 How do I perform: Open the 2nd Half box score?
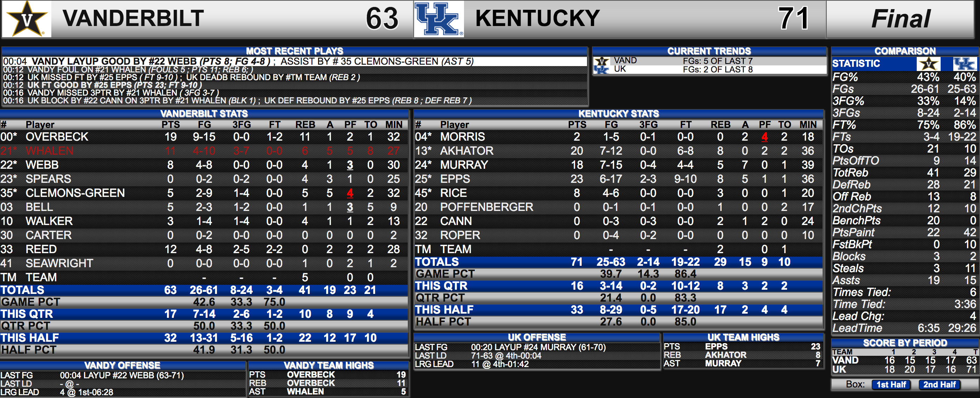click(939, 384)
